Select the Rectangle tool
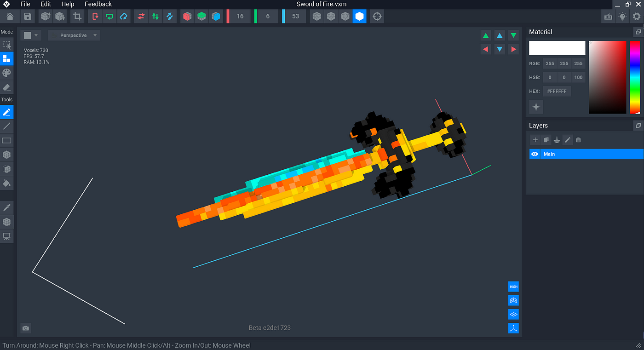Image resolution: width=644 pixels, height=350 pixels. pos(7,140)
